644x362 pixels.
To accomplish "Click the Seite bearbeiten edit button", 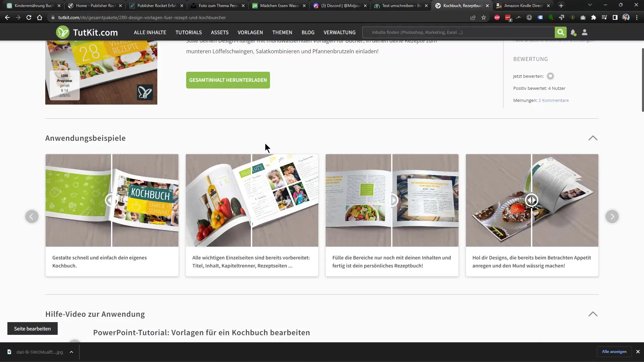I will (32, 328).
